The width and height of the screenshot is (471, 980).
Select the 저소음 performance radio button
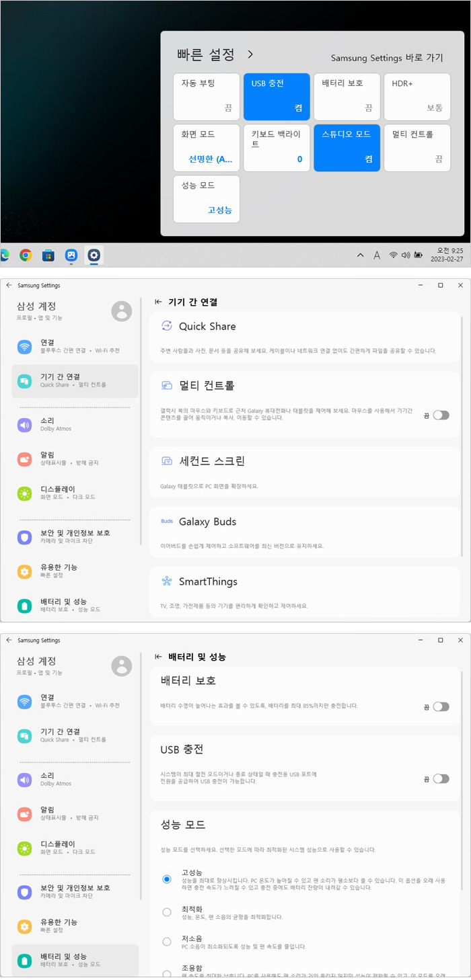[167, 942]
